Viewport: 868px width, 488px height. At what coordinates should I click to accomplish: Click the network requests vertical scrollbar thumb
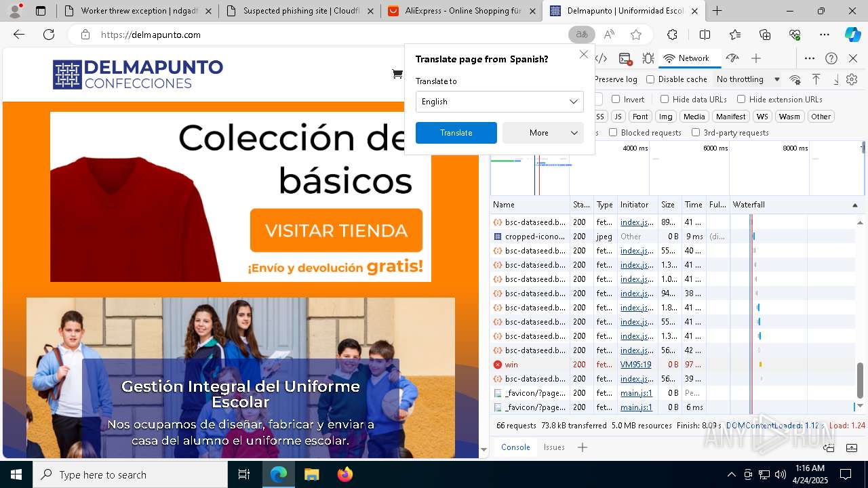(860, 381)
